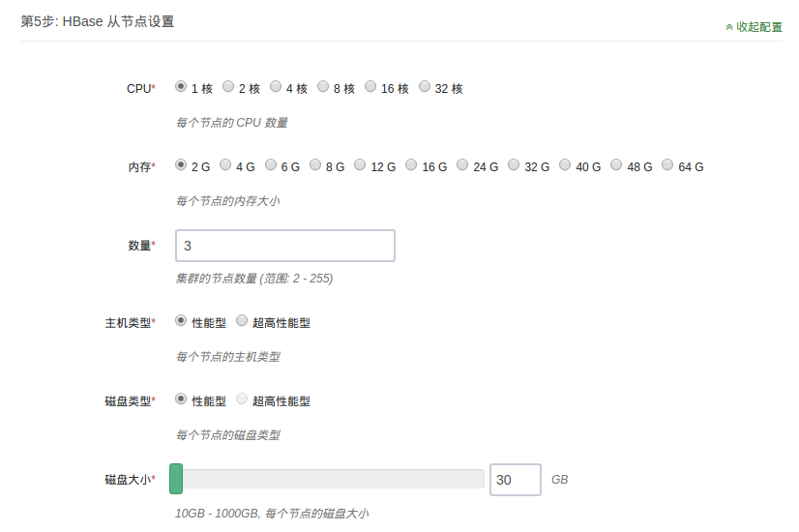Screen dimensions: 799x532
Task: Select the 1 核 CPU radio button
Action: click(x=181, y=87)
